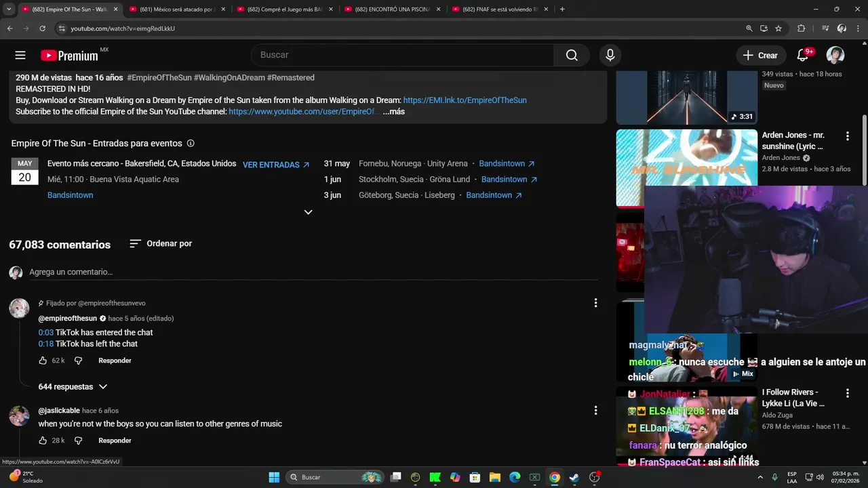Jump to 0:18 timestamp in comment
The height and width of the screenshot is (488, 868).
[x=45, y=344]
